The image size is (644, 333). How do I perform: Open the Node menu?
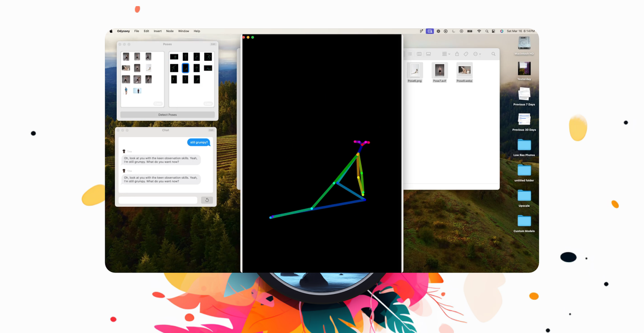(x=170, y=31)
